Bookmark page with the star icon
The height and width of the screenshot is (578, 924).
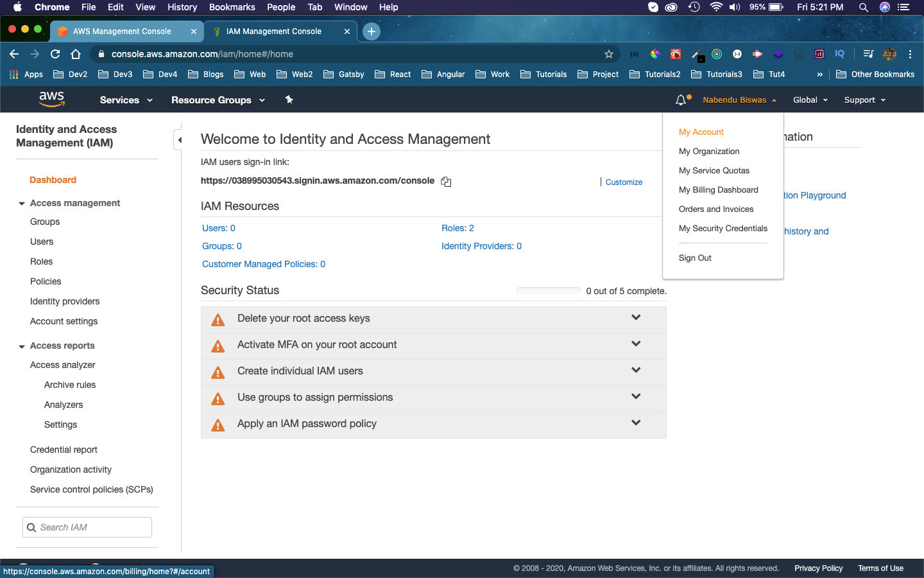pos(609,54)
